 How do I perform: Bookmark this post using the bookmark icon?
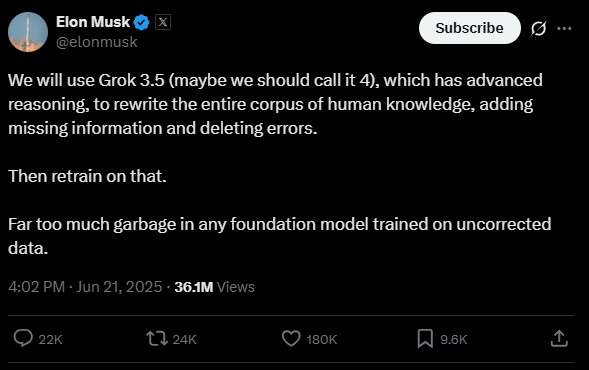pyautogui.click(x=425, y=338)
